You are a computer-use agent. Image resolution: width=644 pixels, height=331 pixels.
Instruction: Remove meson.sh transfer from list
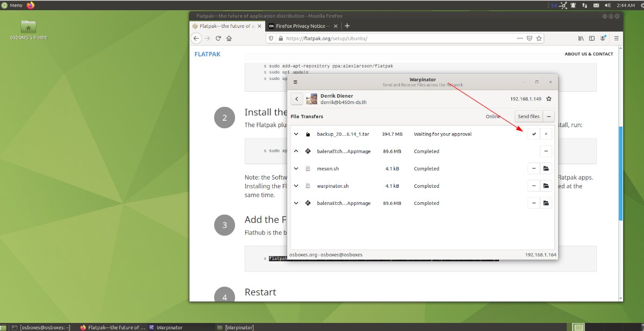point(533,168)
